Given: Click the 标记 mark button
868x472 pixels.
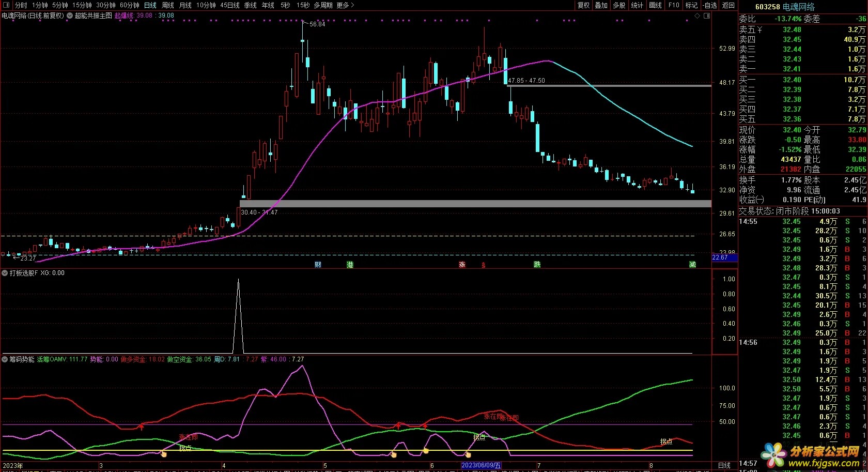Looking at the screenshot, I should [692, 5].
